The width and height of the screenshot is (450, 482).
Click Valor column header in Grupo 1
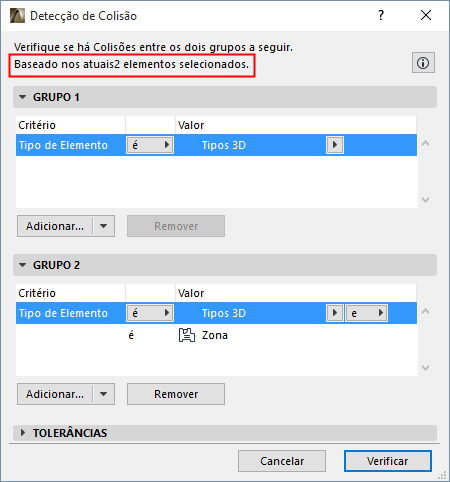[x=296, y=125]
